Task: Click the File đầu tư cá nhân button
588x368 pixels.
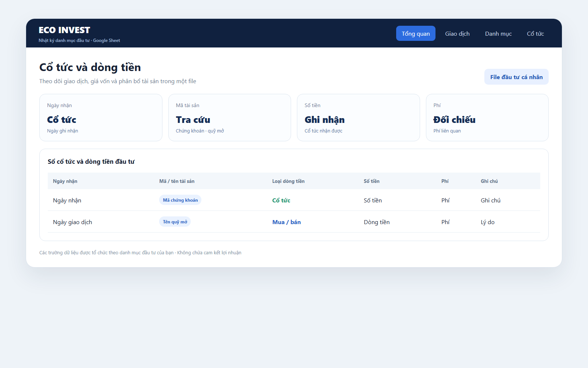Action: click(516, 77)
